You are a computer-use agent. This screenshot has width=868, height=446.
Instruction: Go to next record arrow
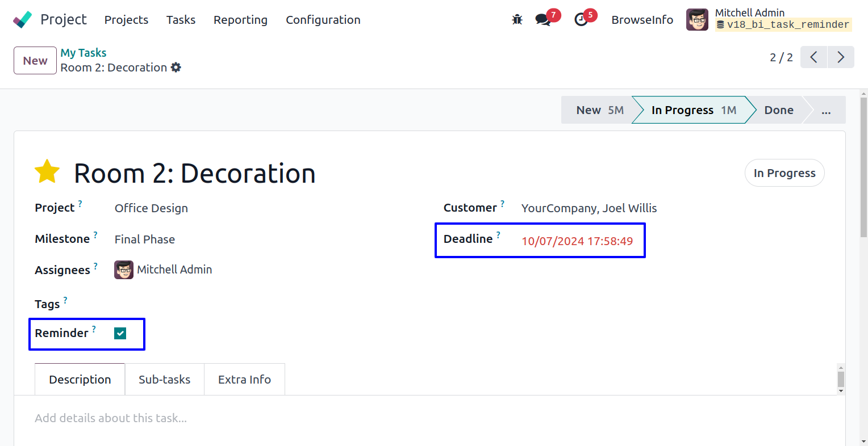(x=841, y=57)
